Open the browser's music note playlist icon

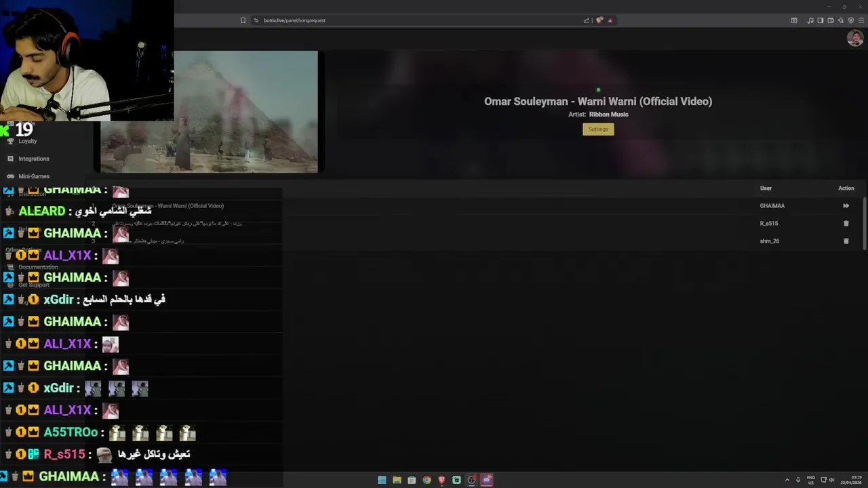(x=810, y=20)
